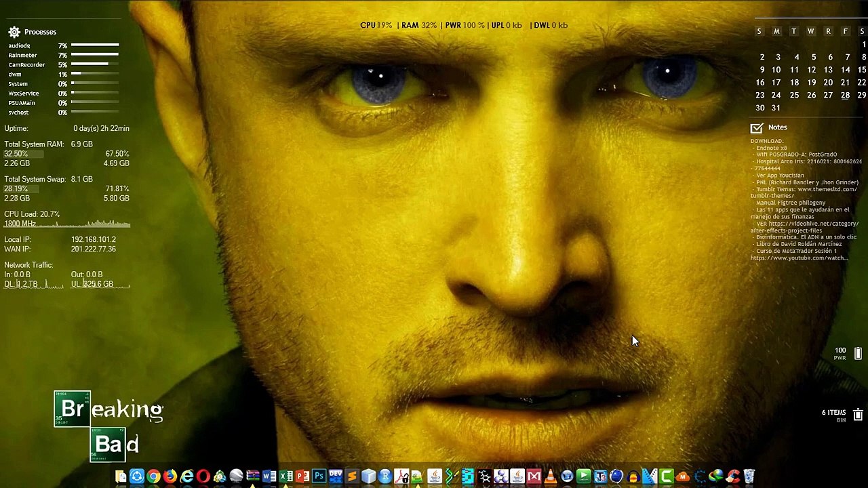Image resolution: width=868 pixels, height=488 pixels.
Task: Launch Mozilla Firefox from the dock
Action: 170,476
